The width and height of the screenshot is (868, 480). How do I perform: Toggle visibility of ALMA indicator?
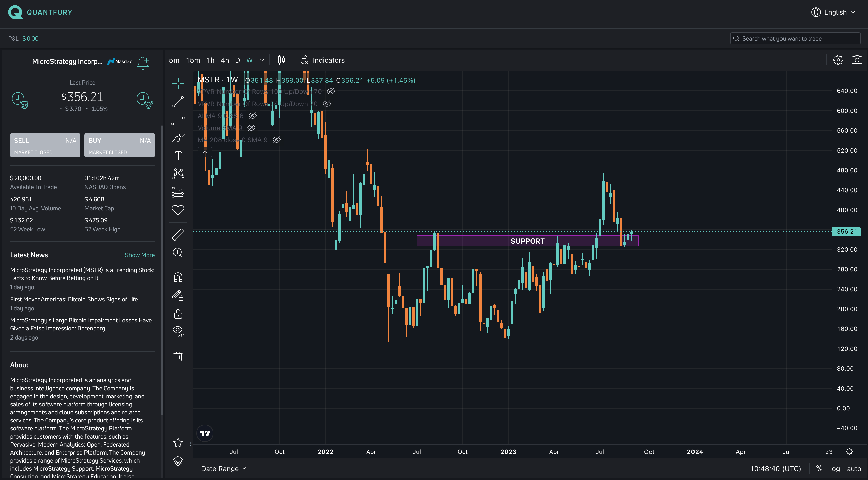point(253,116)
